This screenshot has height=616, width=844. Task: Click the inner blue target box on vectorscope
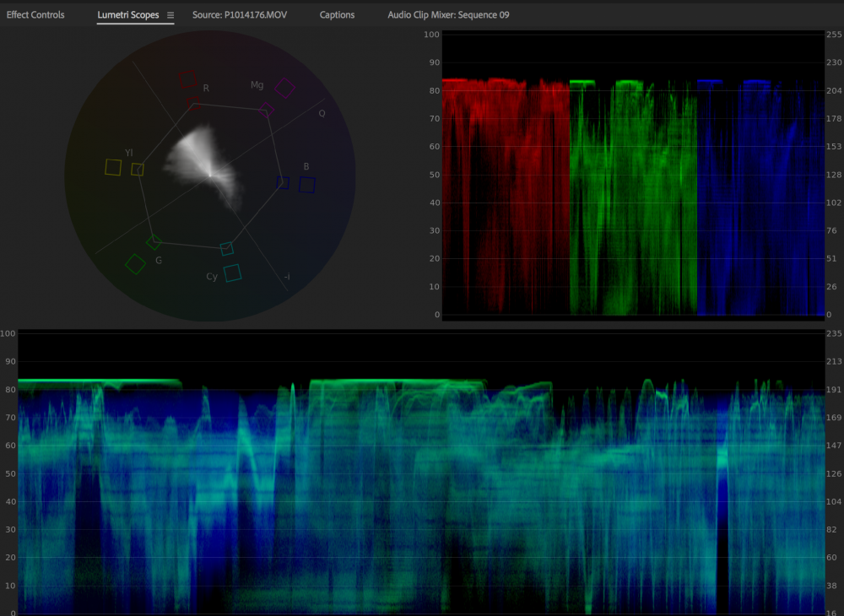click(283, 182)
